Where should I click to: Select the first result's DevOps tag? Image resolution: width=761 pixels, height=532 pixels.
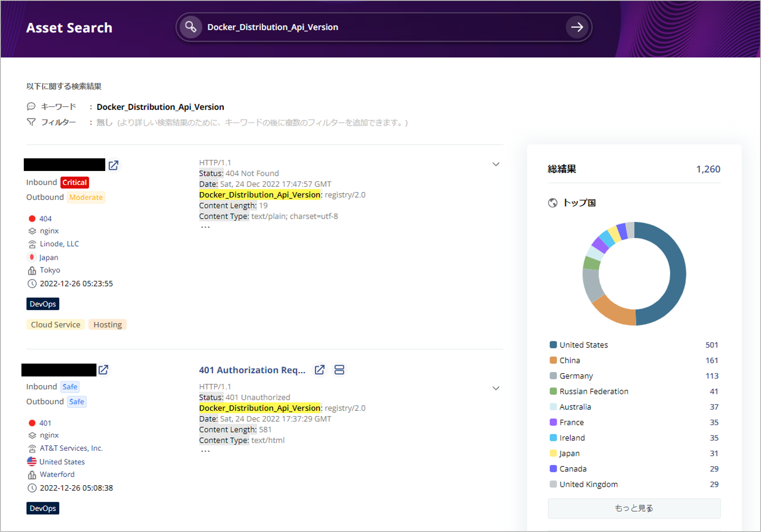(43, 304)
